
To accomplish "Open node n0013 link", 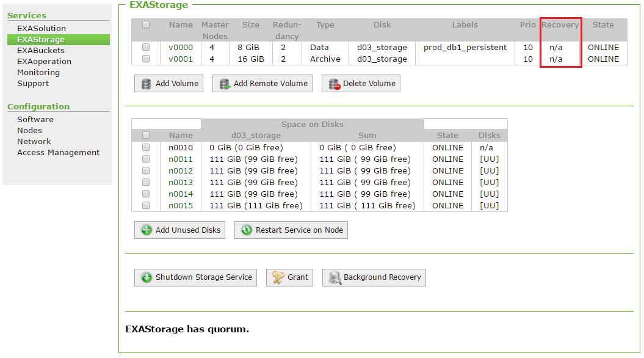I will point(181,183).
